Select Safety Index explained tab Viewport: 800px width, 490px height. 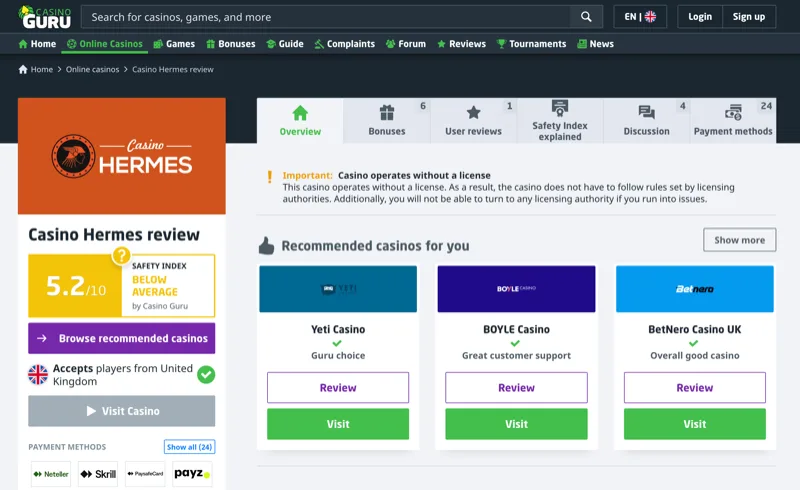click(560, 121)
